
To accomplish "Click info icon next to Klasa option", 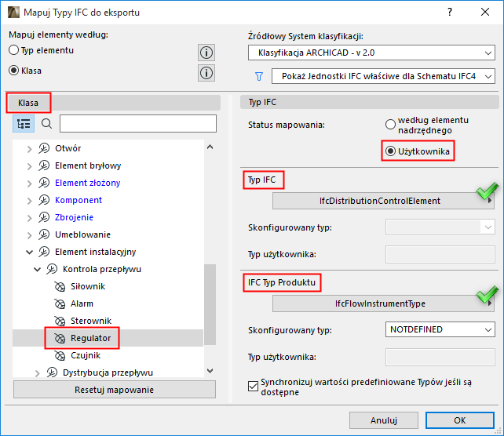I will tap(206, 73).
